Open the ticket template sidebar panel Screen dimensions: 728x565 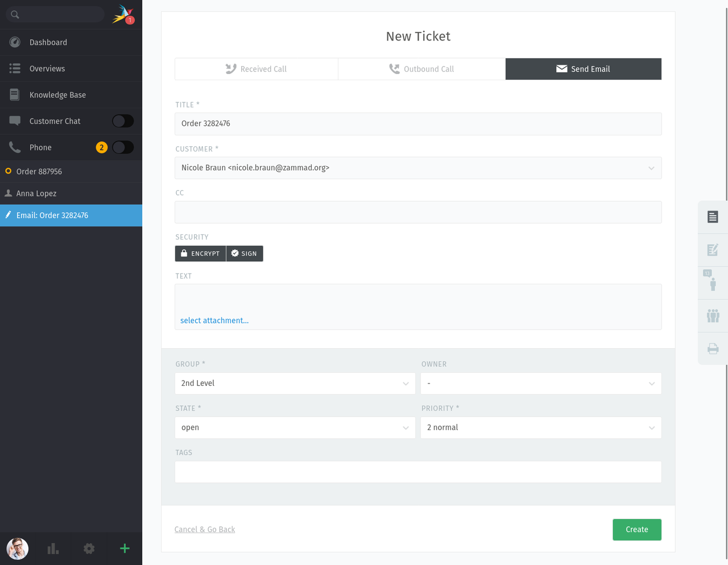[x=713, y=217]
